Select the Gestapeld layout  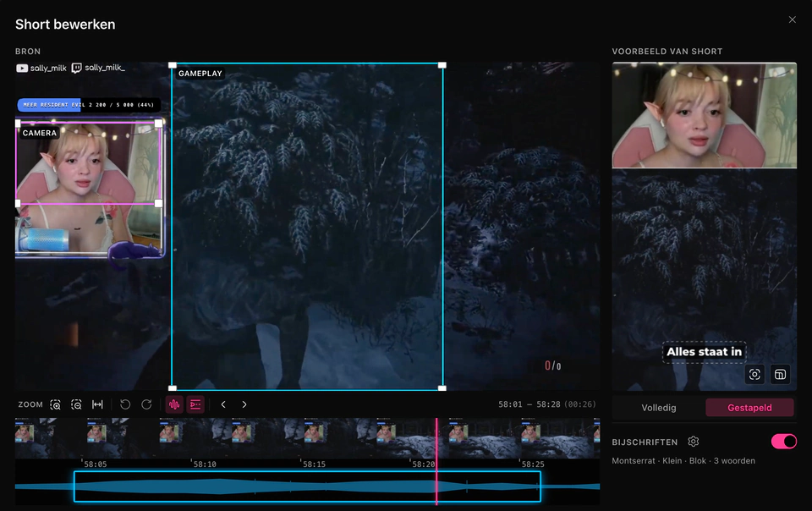point(749,408)
